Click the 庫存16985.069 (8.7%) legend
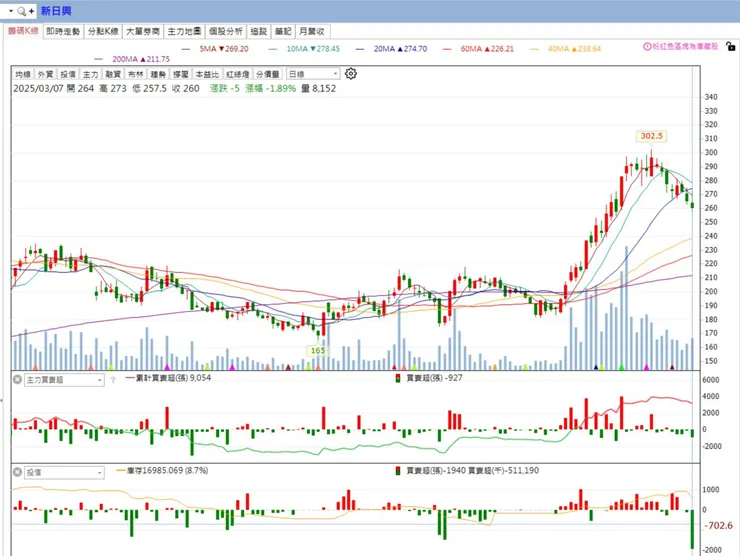This screenshot has height=556, width=740. pyautogui.click(x=162, y=470)
